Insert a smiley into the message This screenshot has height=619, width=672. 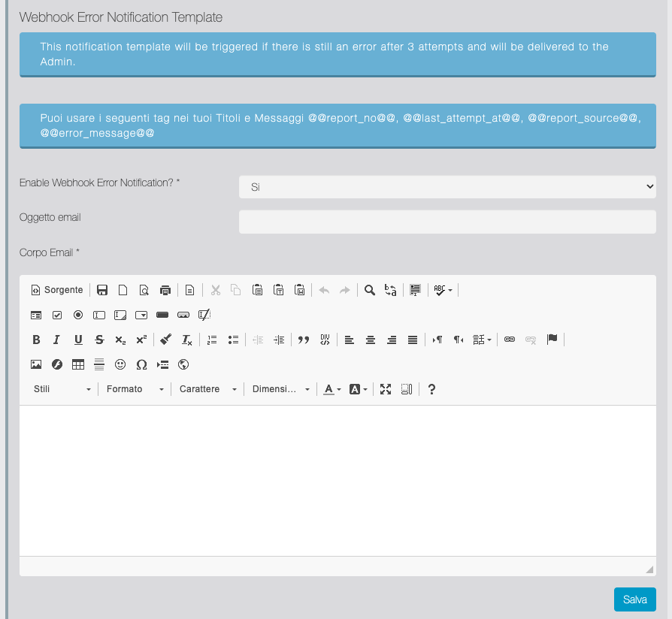pos(120,364)
